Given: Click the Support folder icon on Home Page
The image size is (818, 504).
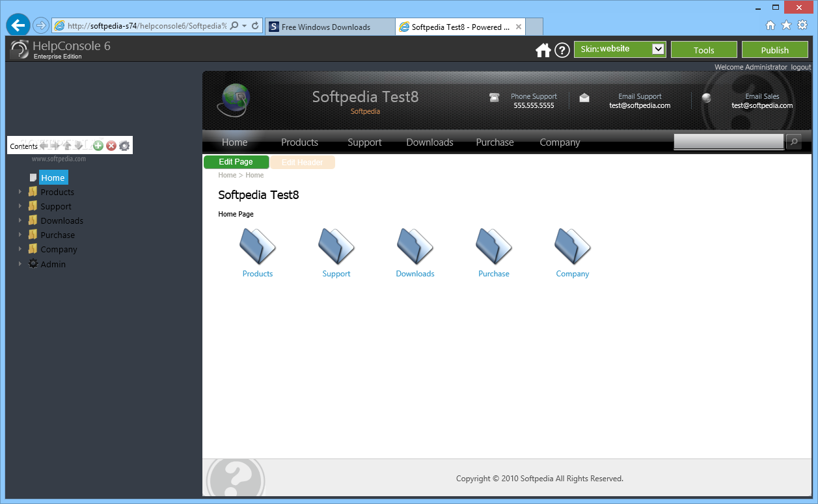Looking at the screenshot, I should click(336, 246).
